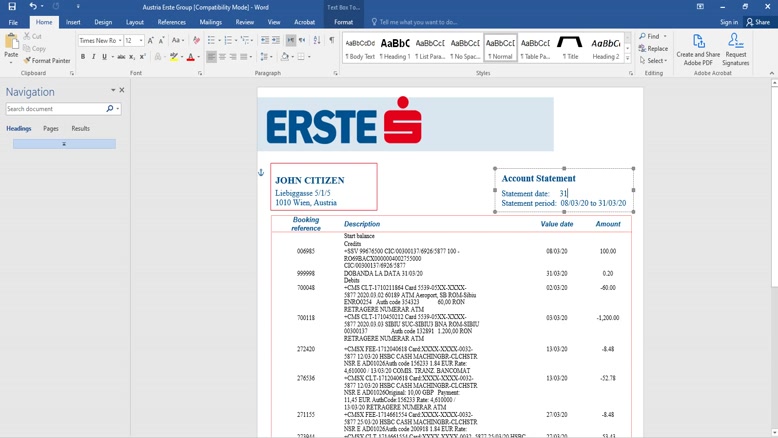Screen dimensions: 778x438
Task: Click the Save icon in title bar
Action: coord(12,7)
